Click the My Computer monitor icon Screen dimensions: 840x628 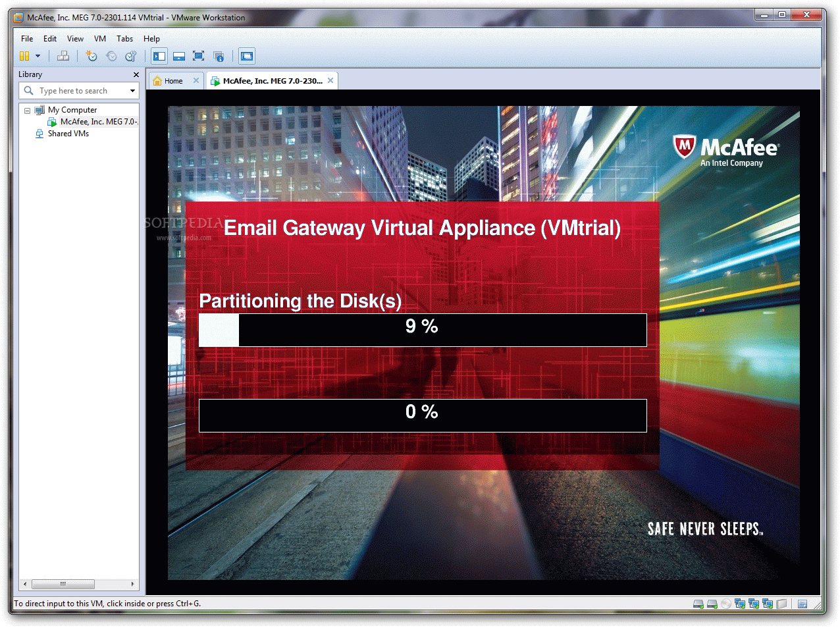pyautogui.click(x=39, y=110)
